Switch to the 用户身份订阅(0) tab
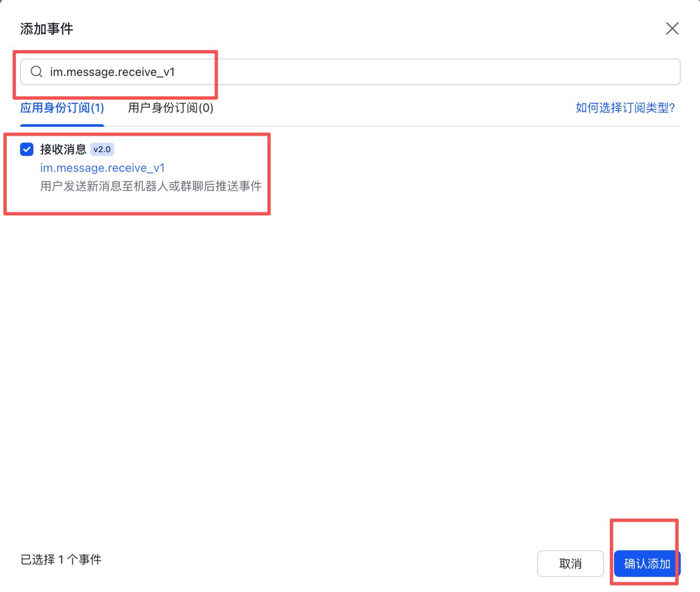Image resolution: width=700 pixels, height=592 pixels. [170, 108]
